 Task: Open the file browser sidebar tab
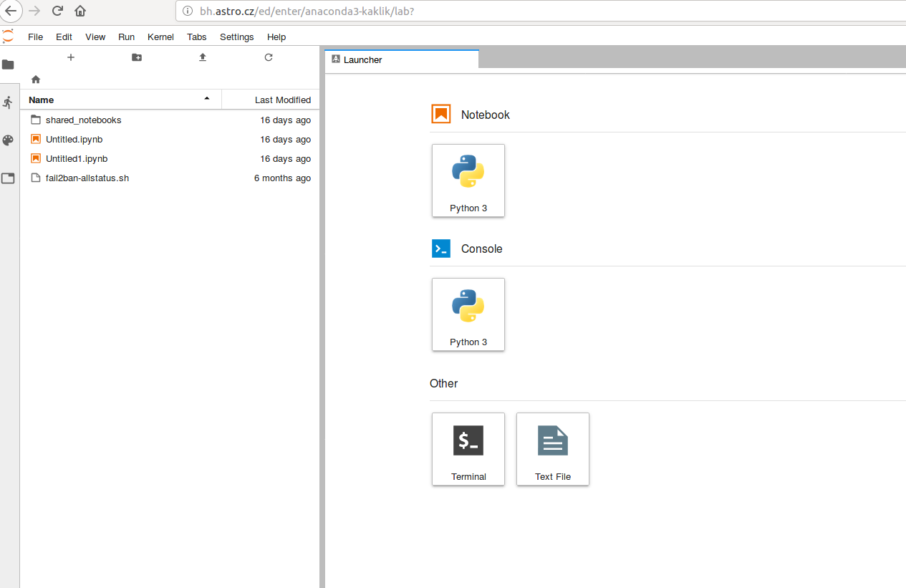pos(8,64)
